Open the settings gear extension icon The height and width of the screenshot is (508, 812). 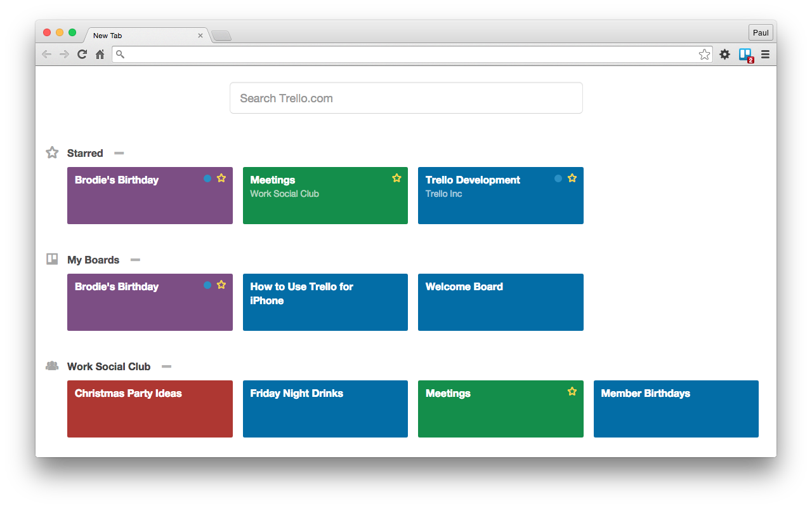[724, 55]
